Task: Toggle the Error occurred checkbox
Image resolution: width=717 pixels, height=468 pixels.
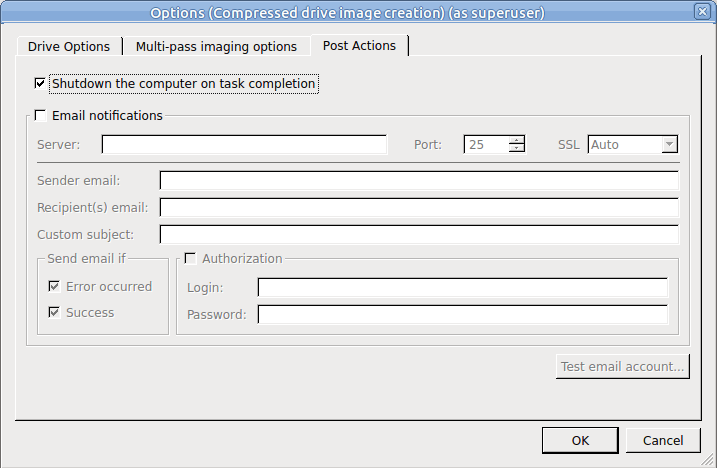Action: [x=54, y=286]
